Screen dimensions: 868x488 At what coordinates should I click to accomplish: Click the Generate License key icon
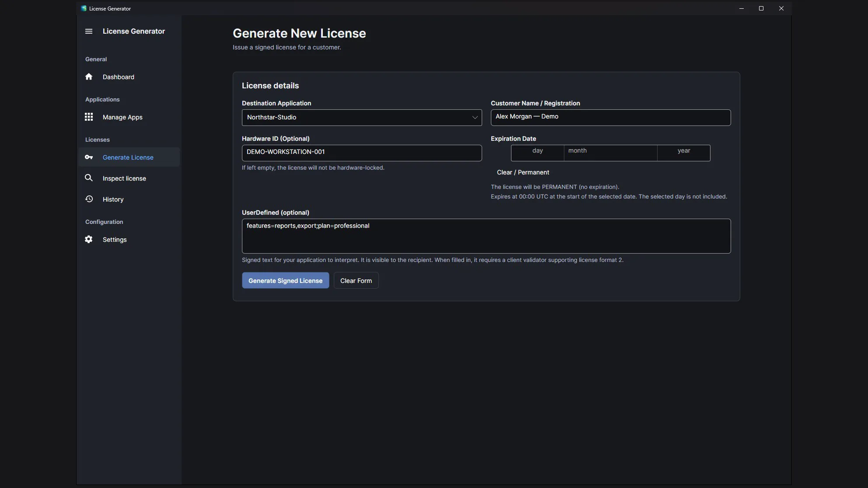click(89, 157)
